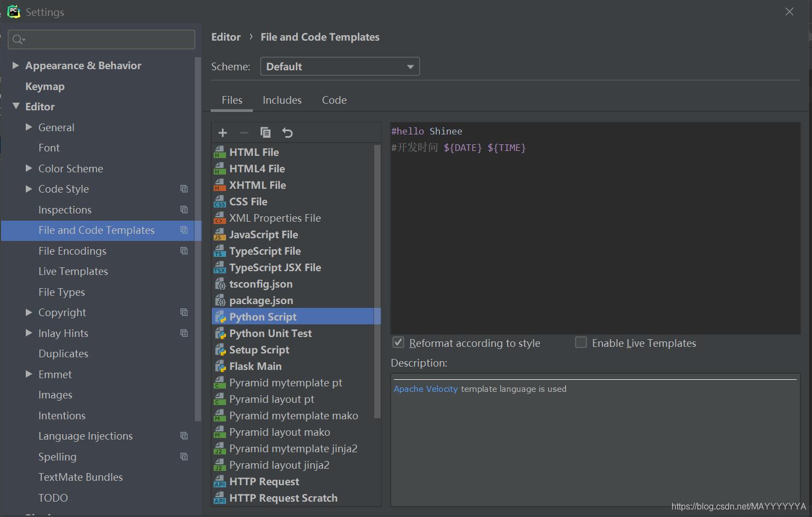Click the settings tree scrollbar
The image size is (812, 517).
click(198, 239)
